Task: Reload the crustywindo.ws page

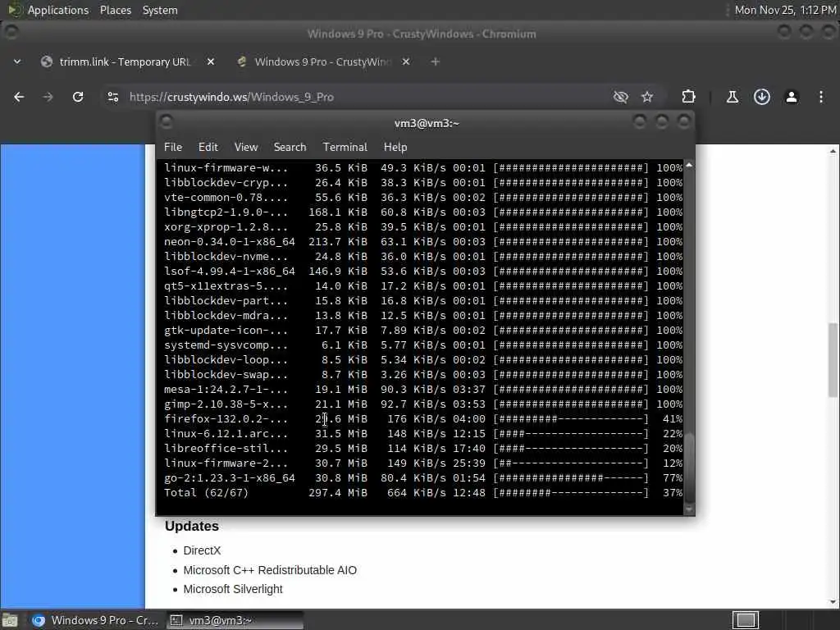Action: [x=78, y=97]
